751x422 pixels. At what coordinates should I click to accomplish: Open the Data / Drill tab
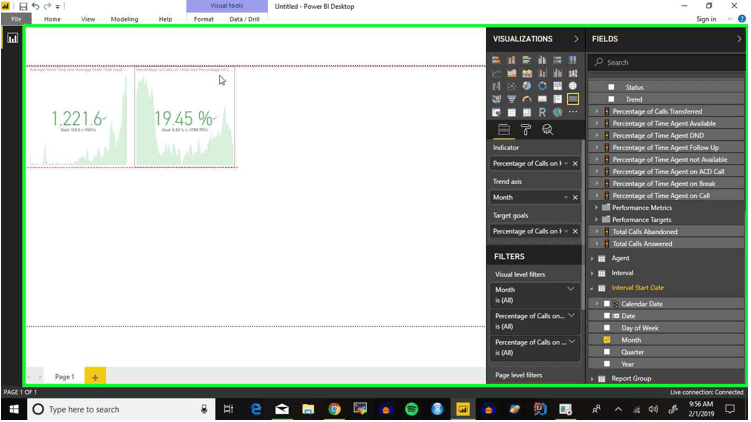point(244,19)
